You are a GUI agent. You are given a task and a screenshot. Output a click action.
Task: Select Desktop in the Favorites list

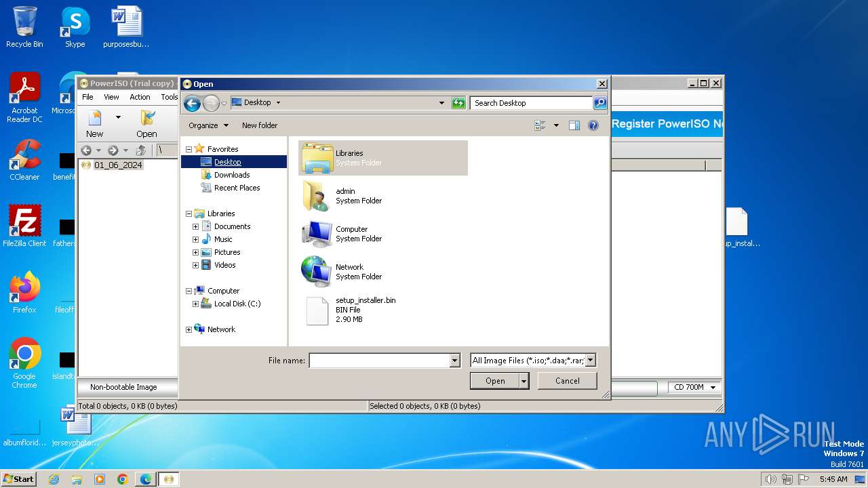(228, 162)
